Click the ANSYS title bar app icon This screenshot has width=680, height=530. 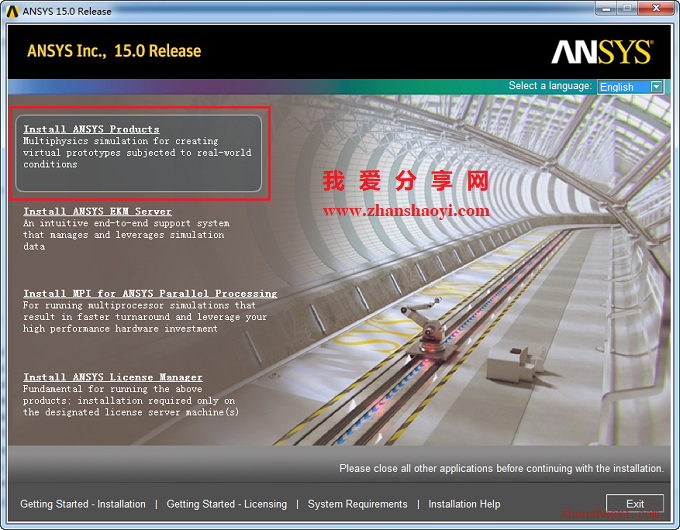click(13, 11)
